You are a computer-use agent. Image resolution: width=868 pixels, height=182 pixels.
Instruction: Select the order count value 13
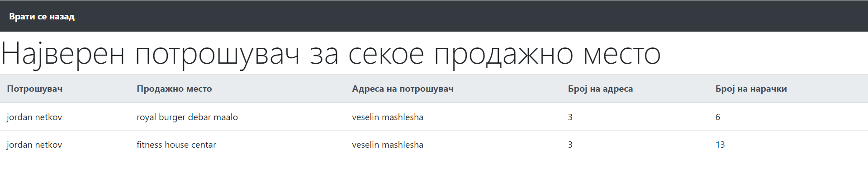pos(720,145)
